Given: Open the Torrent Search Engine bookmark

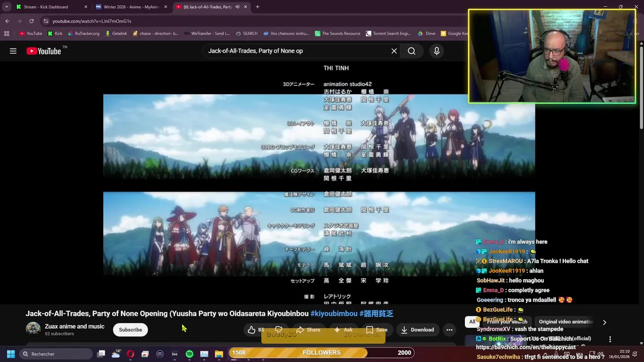Looking at the screenshot, I should 388,34.
